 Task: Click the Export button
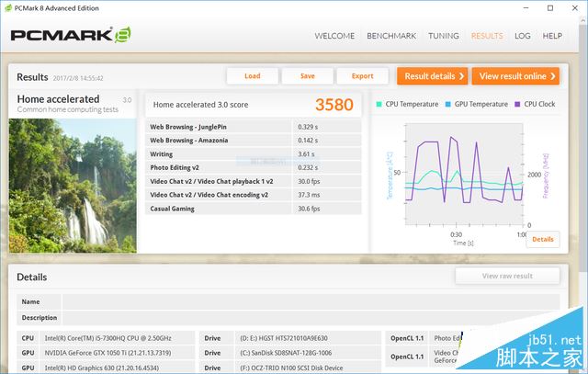pyautogui.click(x=362, y=76)
